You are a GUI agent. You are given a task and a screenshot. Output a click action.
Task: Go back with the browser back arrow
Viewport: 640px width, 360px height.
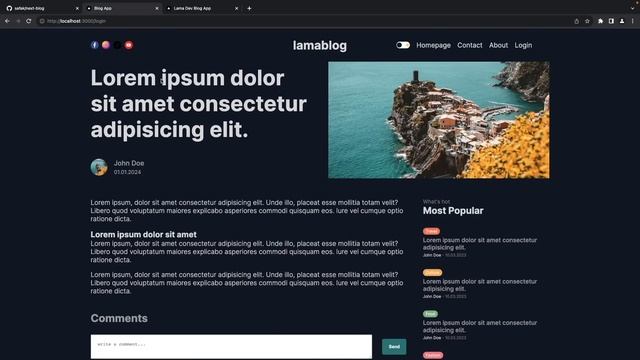coord(7,21)
